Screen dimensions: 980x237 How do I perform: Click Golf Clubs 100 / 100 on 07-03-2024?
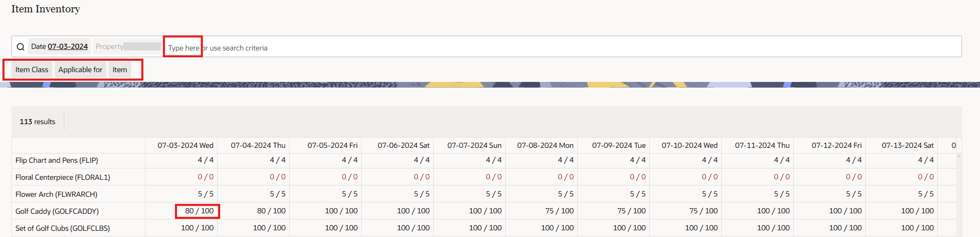point(197,228)
